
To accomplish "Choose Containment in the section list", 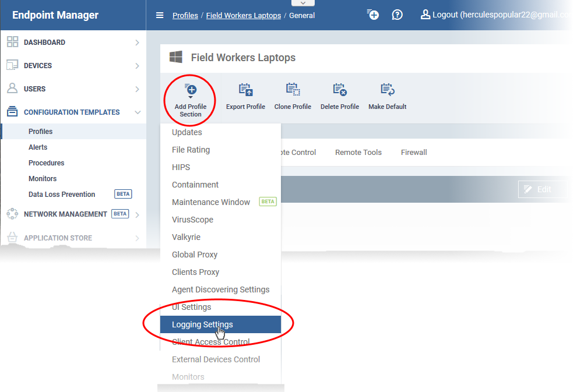I will click(x=195, y=185).
